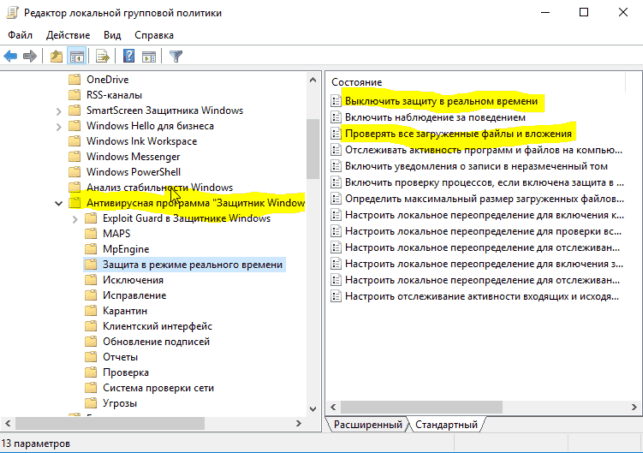Go up one level with folder icon
643x453 pixels.
tap(56, 56)
